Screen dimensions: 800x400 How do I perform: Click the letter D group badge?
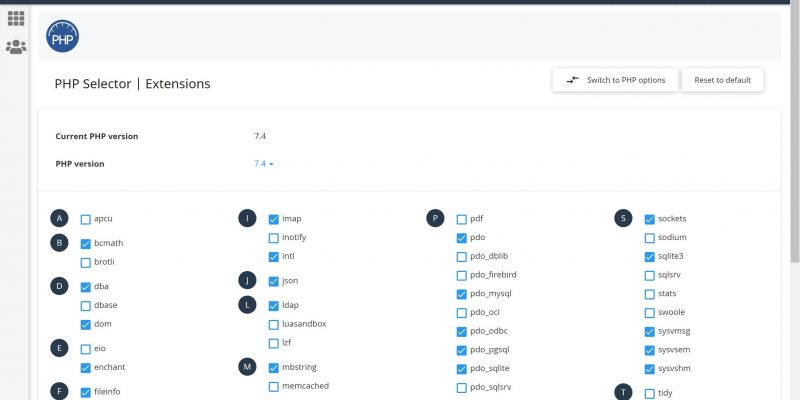click(x=59, y=286)
